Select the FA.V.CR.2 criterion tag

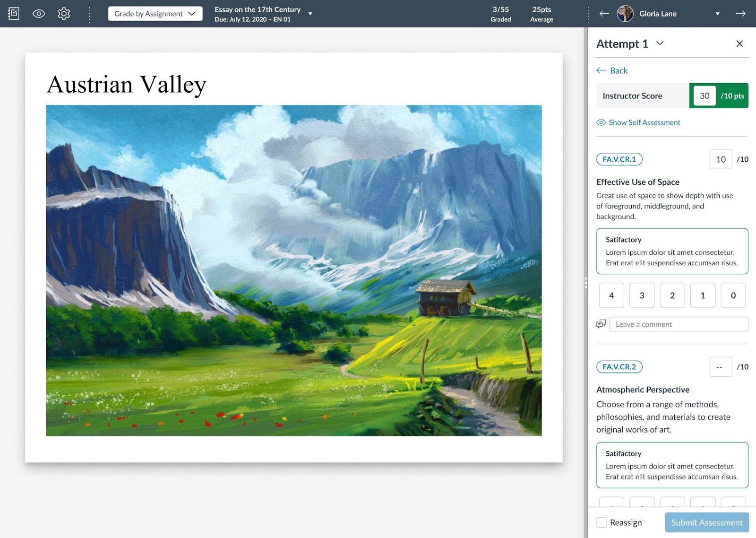pyautogui.click(x=619, y=367)
